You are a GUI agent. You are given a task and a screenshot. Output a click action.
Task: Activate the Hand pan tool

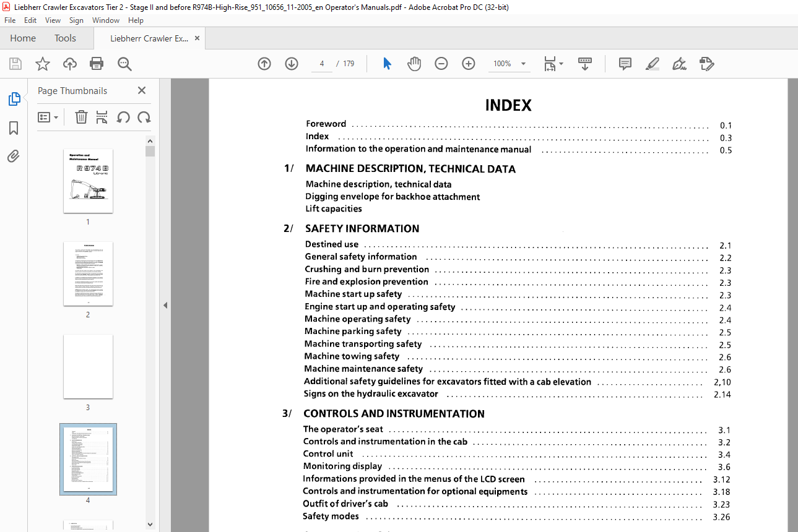(x=414, y=64)
